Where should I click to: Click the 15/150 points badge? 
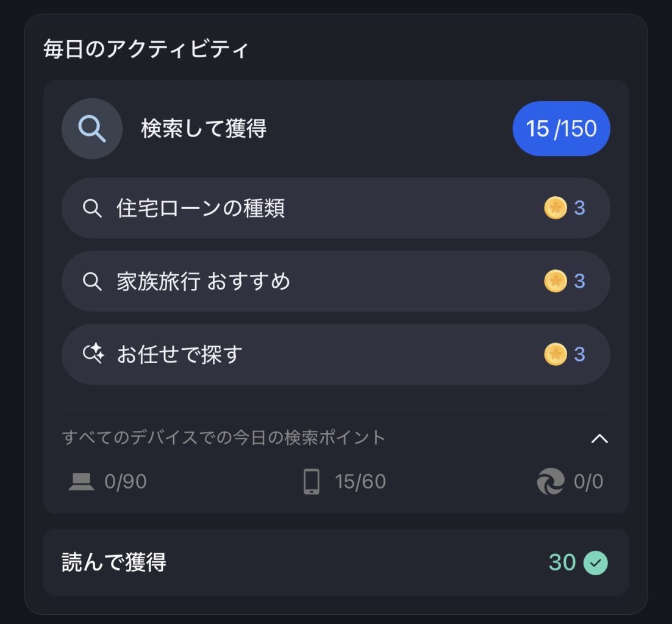[561, 129]
